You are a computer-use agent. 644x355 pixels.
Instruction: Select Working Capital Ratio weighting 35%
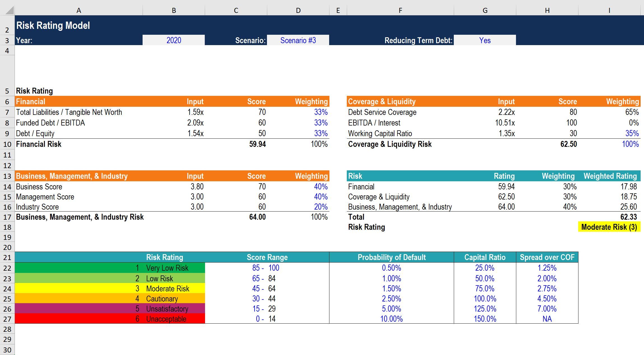[632, 133]
